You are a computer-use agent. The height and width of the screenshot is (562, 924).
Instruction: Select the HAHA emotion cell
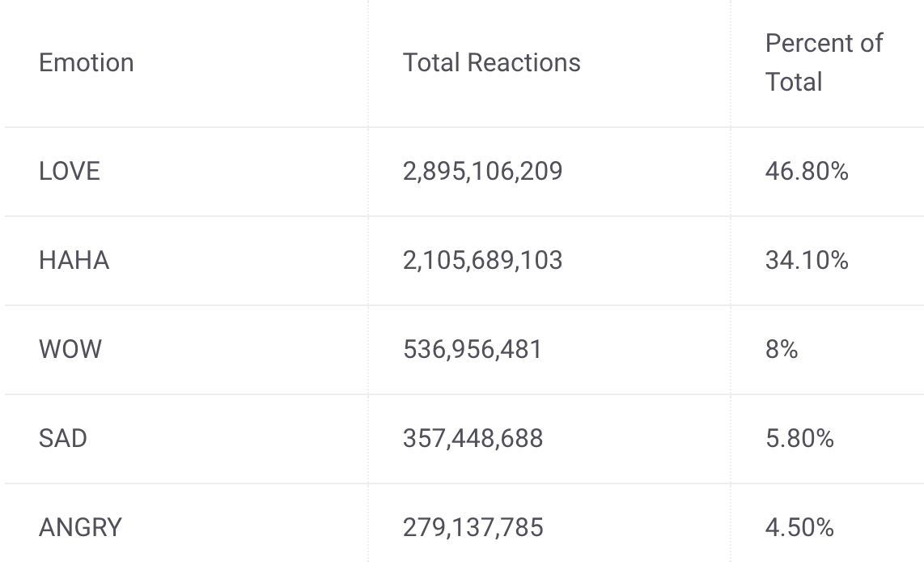[74, 261]
